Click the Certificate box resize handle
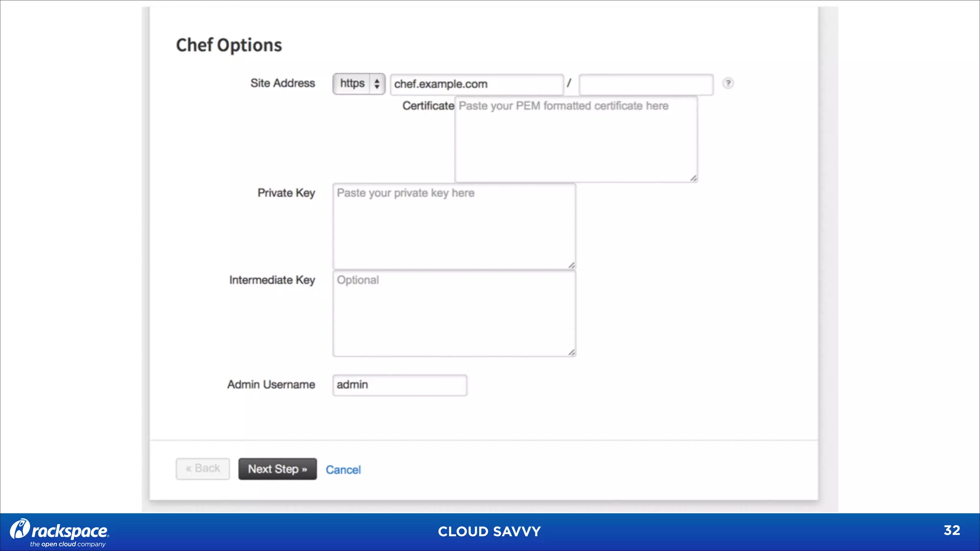This screenshot has width=980, height=551. (x=693, y=178)
